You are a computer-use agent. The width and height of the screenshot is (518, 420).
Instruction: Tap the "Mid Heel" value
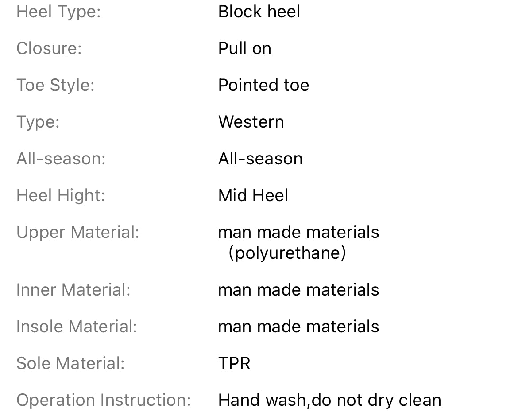coord(253,195)
